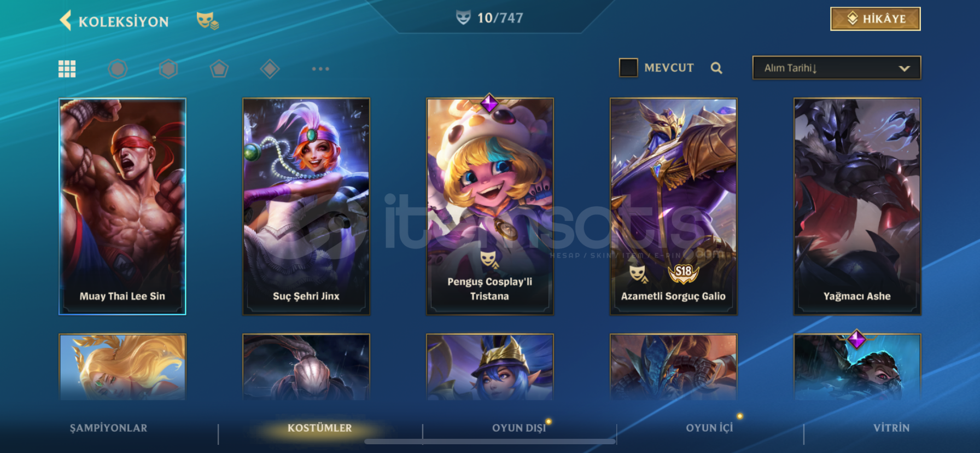Viewport: 980px width, 453px height.
Task: Filter by the circle rarity icon
Action: point(118,69)
